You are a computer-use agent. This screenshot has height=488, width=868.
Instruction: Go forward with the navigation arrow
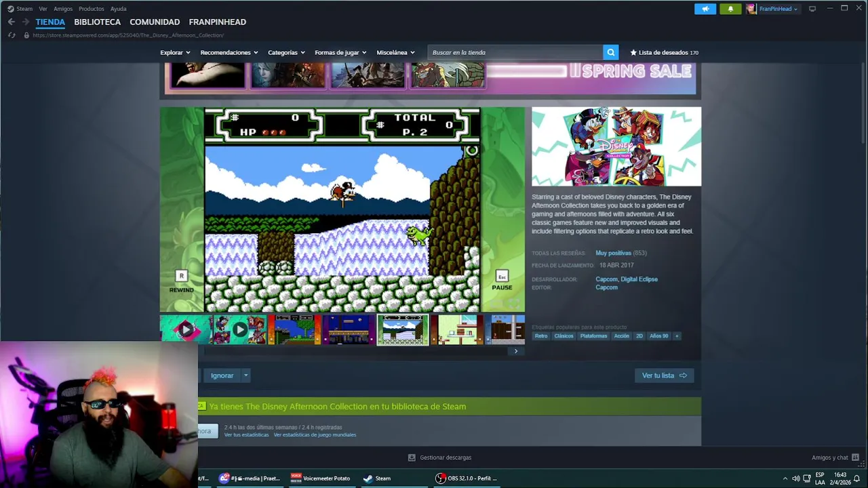click(25, 22)
